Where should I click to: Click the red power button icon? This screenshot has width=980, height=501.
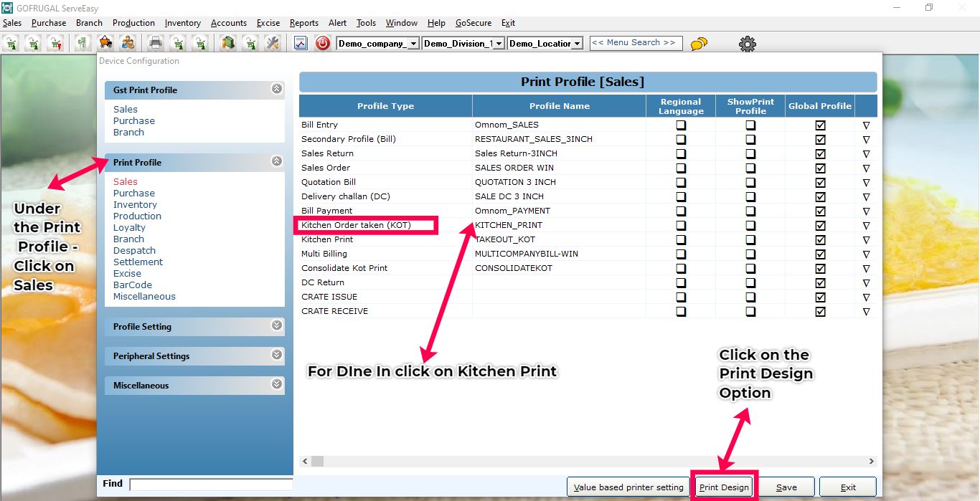pos(323,43)
